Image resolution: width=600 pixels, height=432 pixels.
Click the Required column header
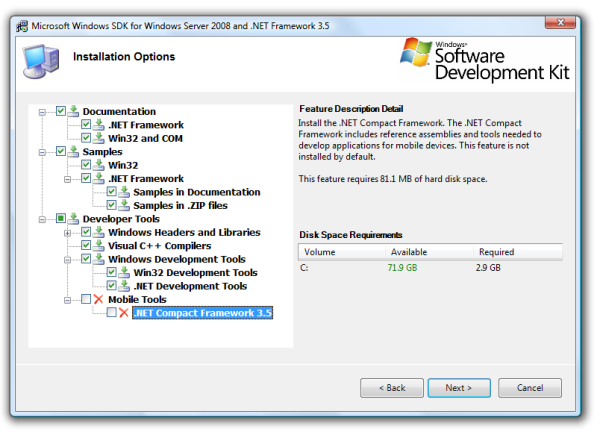click(518, 252)
